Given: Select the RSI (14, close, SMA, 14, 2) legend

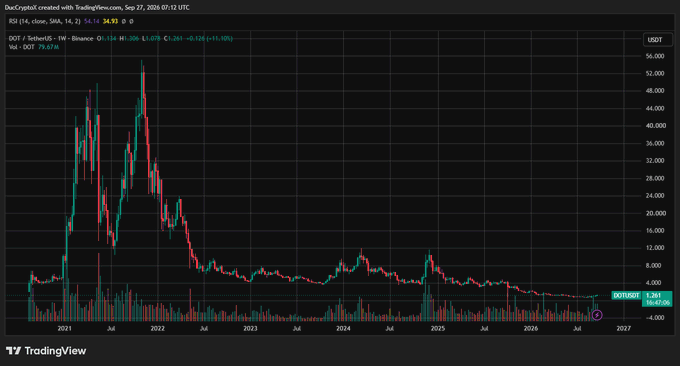Looking at the screenshot, I should 44,21.
